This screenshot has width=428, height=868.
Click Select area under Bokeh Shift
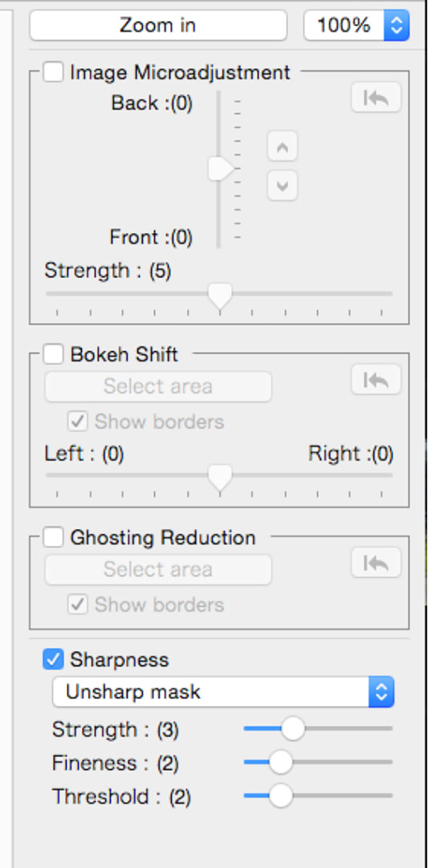click(x=158, y=386)
